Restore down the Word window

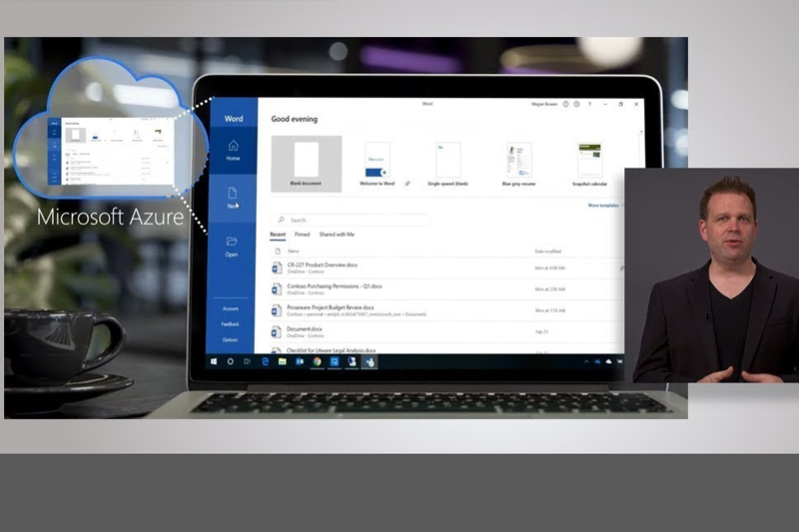(x=620, y=104)
